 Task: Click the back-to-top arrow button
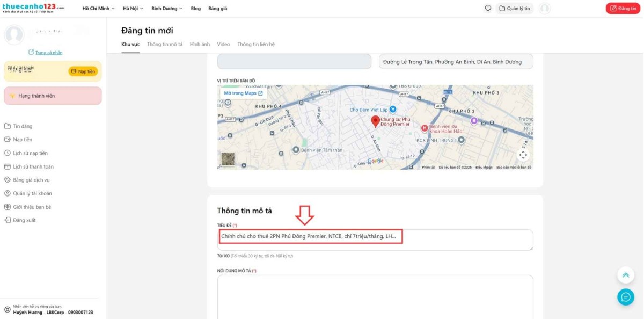point(625,275)
